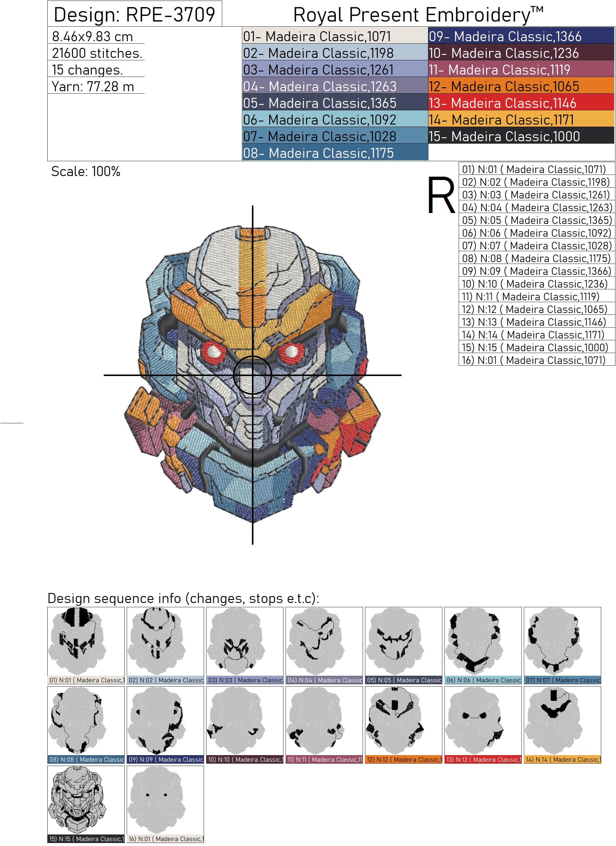
Task: Click the 08- Madeira Classic,1175 blue swatch
Action: click(x=335, y=153)
